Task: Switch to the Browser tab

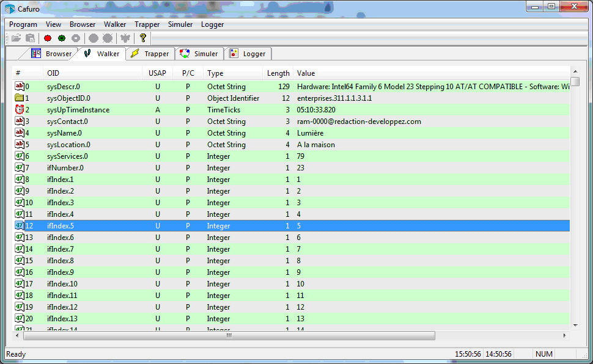Action: coord(52,54)
